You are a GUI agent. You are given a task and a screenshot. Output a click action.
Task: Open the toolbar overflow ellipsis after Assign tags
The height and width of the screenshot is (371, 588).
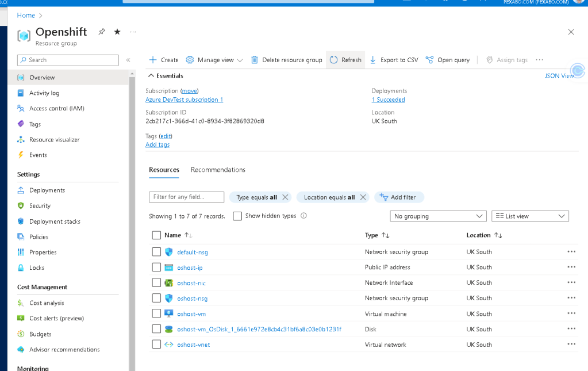click(x=539, y=60)
